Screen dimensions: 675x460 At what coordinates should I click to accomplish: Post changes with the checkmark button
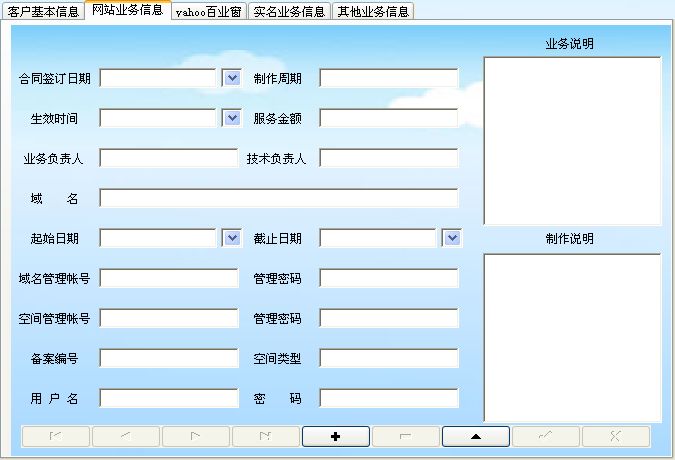coord(545,436)
